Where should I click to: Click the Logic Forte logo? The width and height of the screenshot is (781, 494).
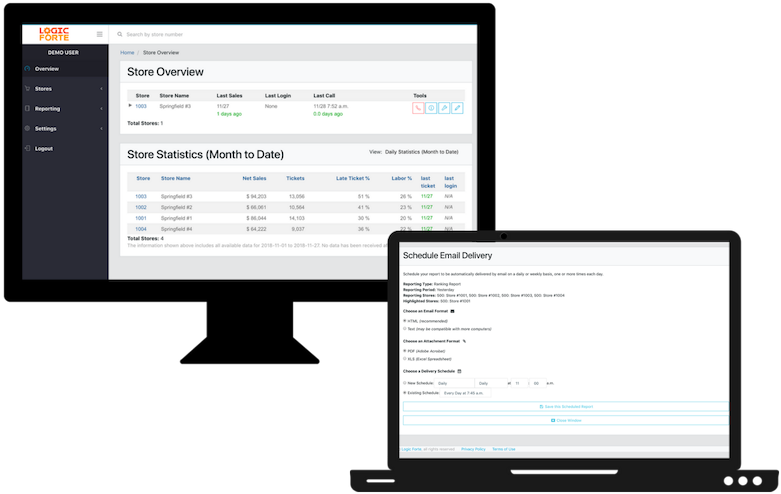[x=54, y=34]
